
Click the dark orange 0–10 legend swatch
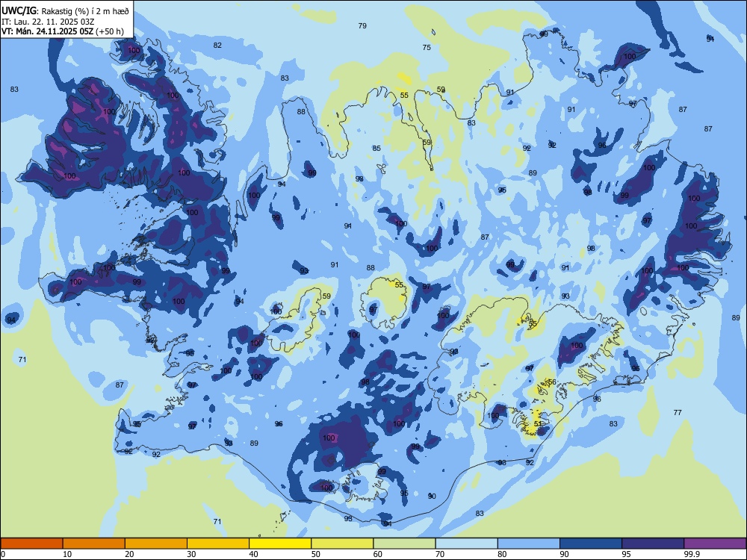[x=32, y=544]
